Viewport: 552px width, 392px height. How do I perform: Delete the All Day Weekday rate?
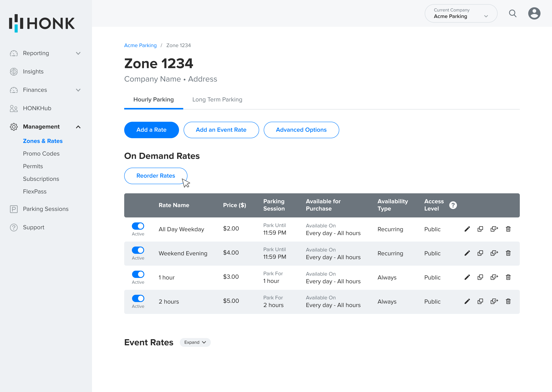pyautogui.click(x=508, y=229)
